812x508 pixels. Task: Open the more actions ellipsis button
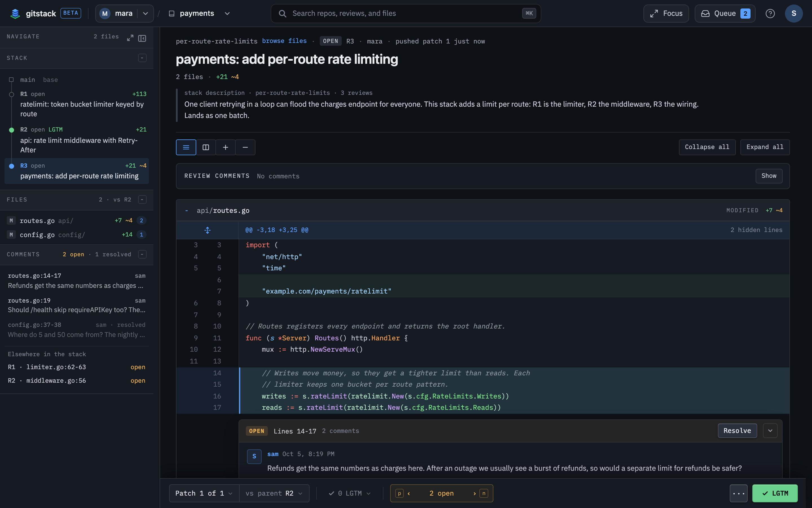(x=738, y=493)
